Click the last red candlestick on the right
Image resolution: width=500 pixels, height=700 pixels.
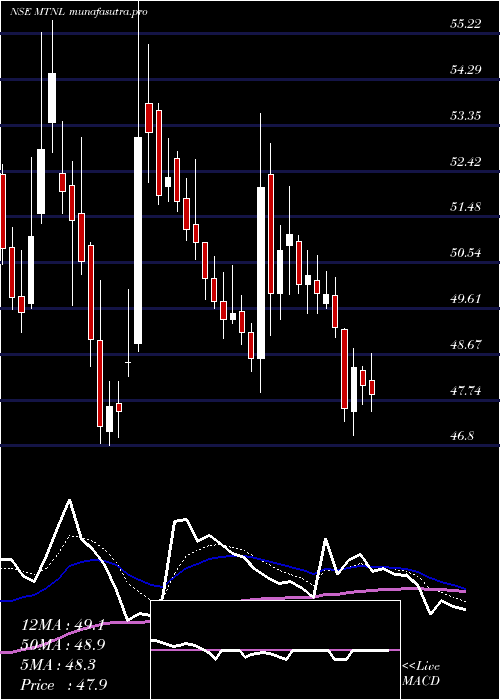pyautogui.click(x=372, y=388)
